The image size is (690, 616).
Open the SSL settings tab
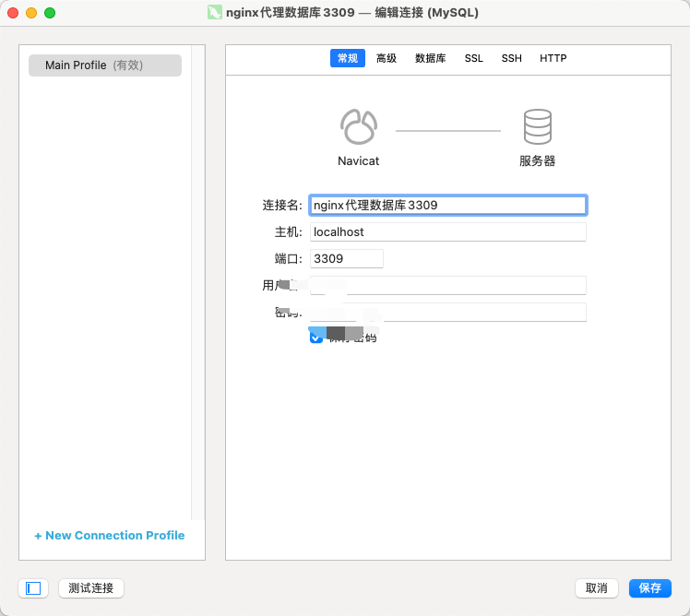[473, 58]
